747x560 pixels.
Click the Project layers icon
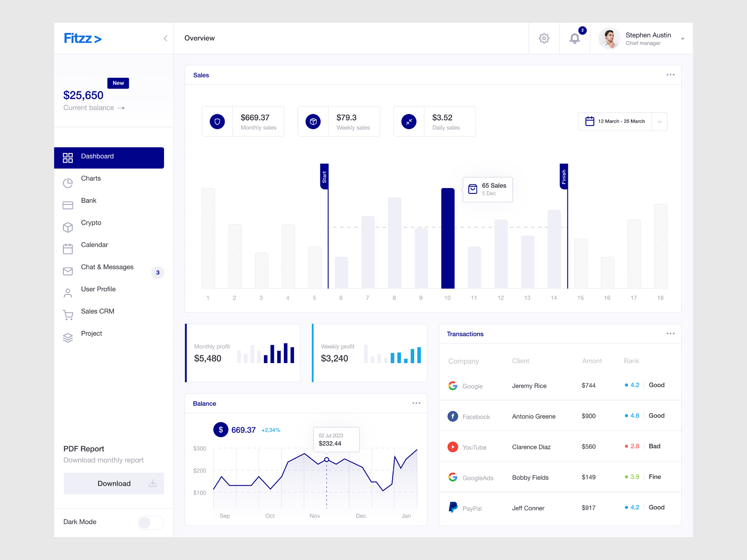[68, 338]
